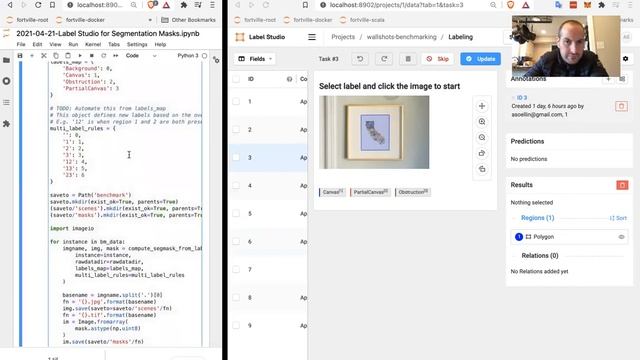Open wallshots-benchmarking breadcrumb link

tap(402, 37)
